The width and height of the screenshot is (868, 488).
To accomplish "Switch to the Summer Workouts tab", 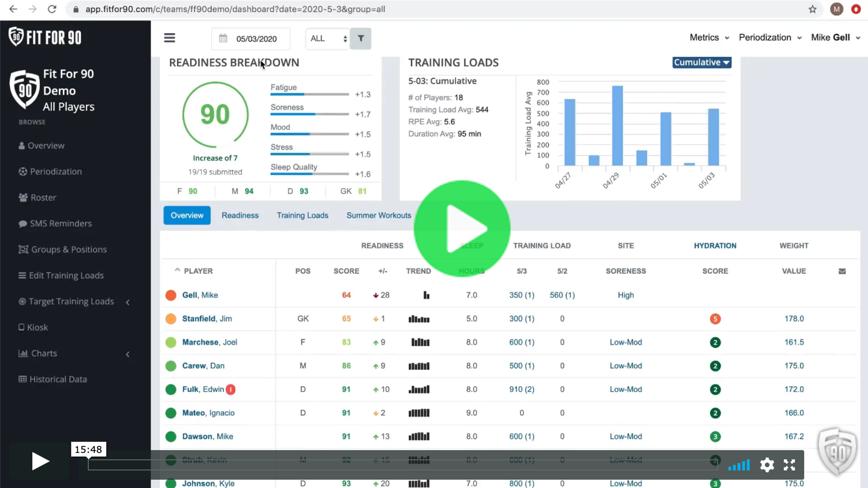I will point(379,216).
